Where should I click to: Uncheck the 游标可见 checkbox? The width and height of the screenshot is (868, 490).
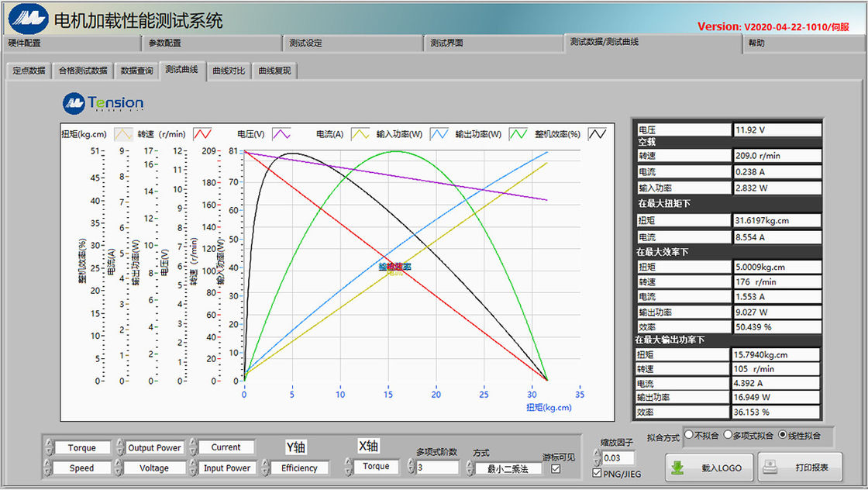tap(555, 469)
